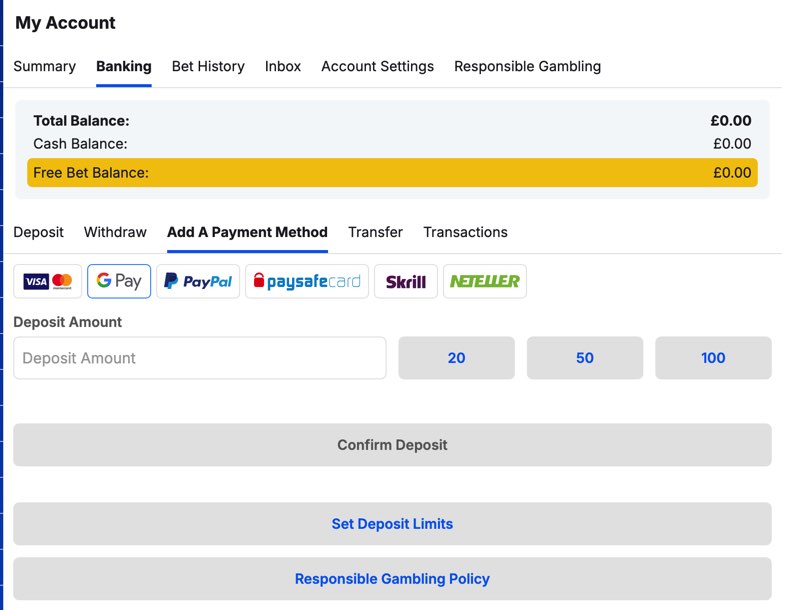Choose Google Pay as payment method
788x610 pixels.
[119, 281]
